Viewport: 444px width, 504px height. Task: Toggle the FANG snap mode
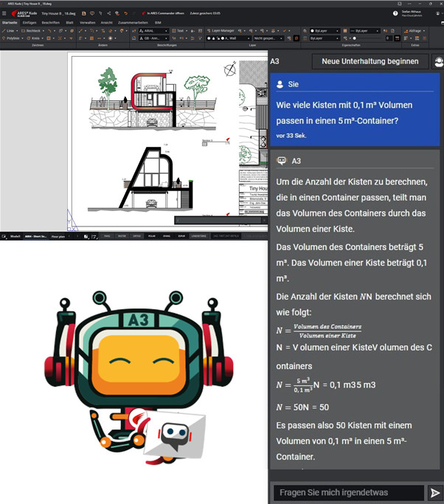pos(107,236)
